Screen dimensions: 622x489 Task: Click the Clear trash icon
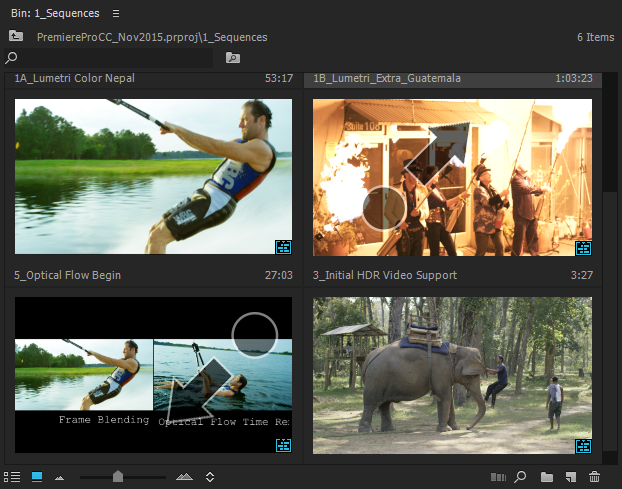[x=595, y=478]
